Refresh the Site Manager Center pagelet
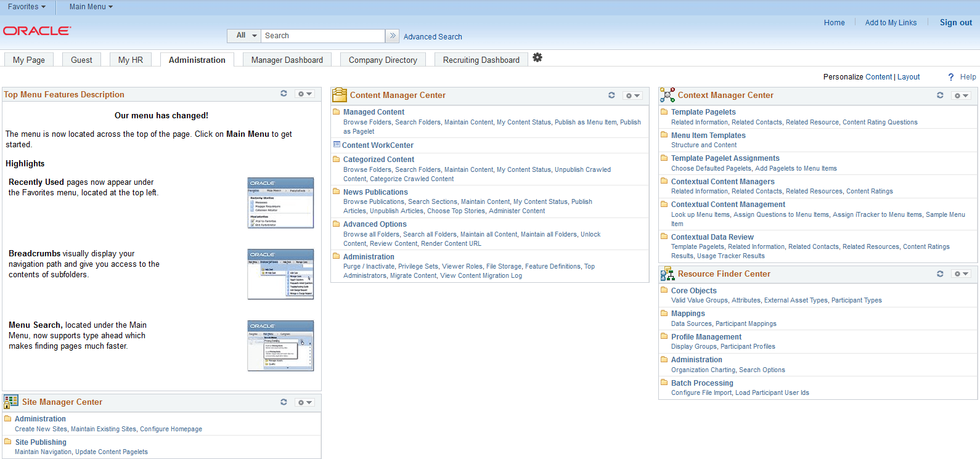 (x=284, y=402)
